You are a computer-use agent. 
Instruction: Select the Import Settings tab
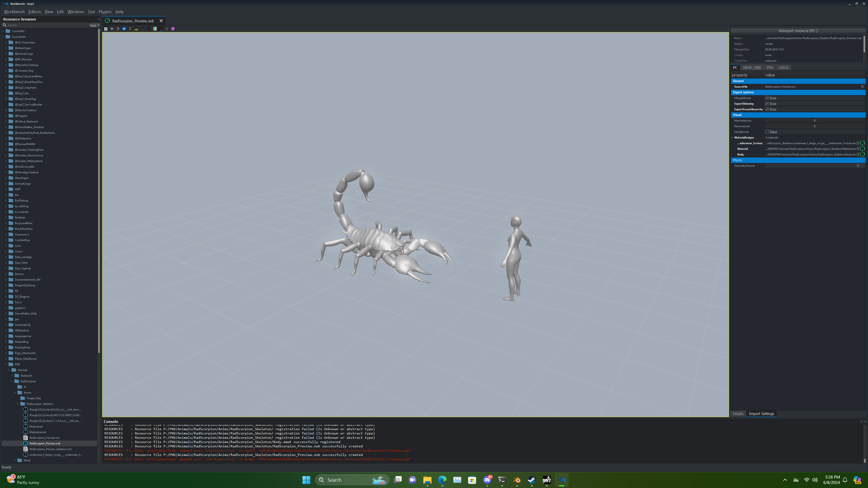[761, 414]
